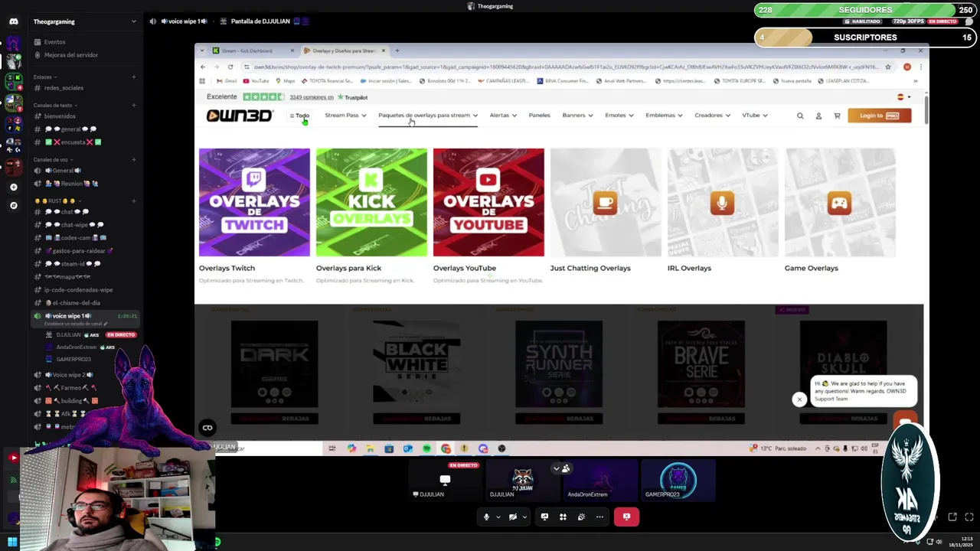Screen dimensions: 980x551
Task: Open language flag selector on OWN3D
Action: (903, 97)
